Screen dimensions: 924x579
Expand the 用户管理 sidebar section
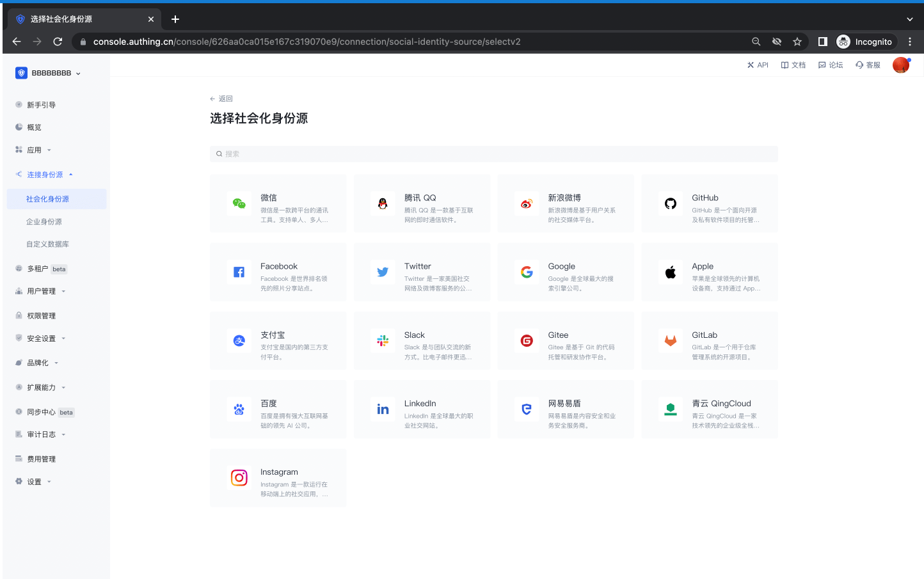coord(42,291)
